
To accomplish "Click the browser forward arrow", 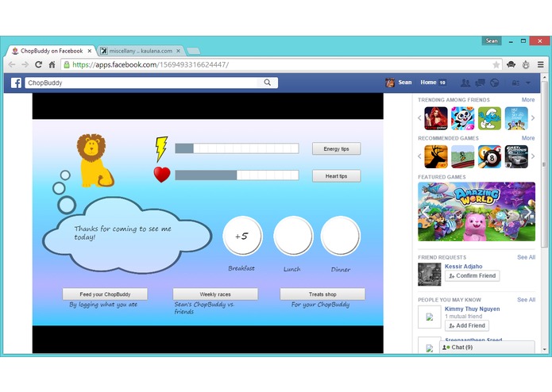I will pos(25,65).
